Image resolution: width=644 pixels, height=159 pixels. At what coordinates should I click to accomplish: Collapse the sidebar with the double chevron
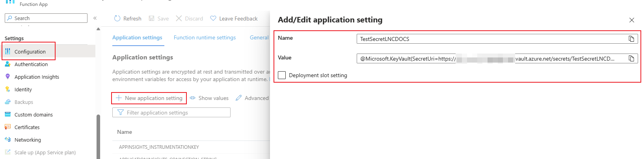[95, 18]
